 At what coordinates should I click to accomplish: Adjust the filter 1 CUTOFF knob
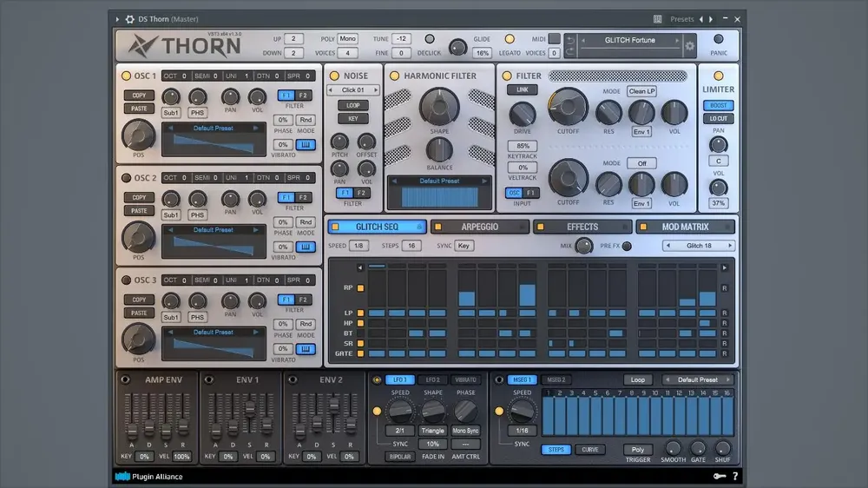click(568, 106)
